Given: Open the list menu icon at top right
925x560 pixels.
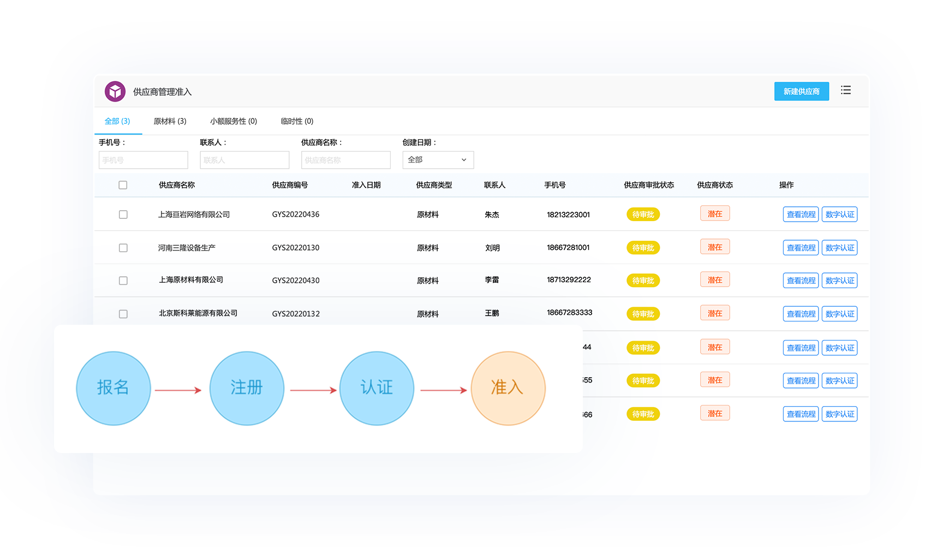Looking at the screenshot, I should [x=845, y=91].
